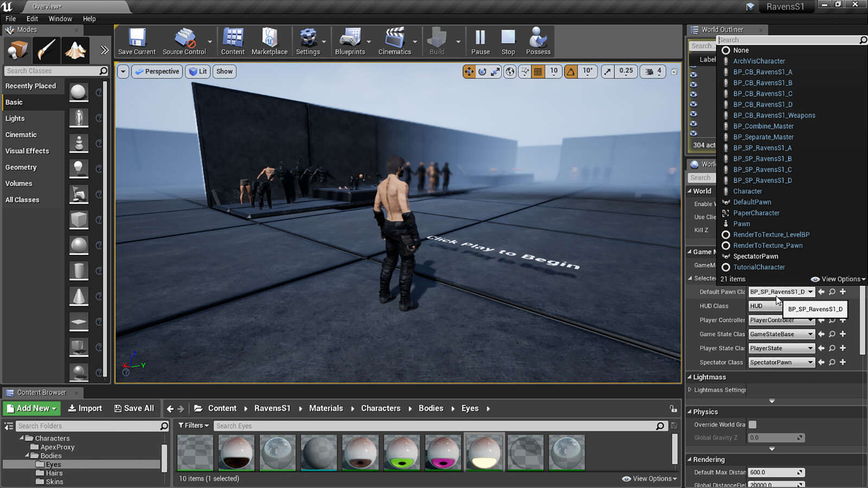Select the green iris eye material thumbnail
The width and height of the screenshot is (868, 488).
coord(402,452)
